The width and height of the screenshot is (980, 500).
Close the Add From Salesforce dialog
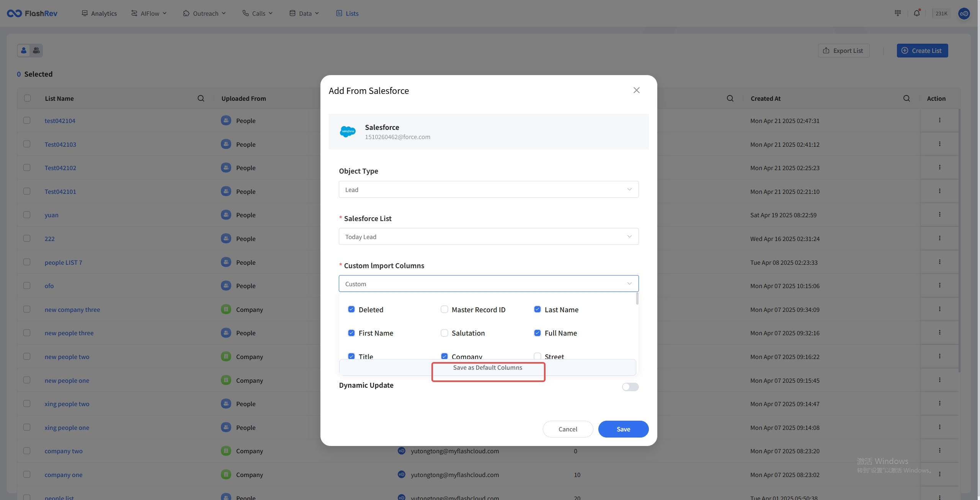pyautogui.click(x=636, y=90)
